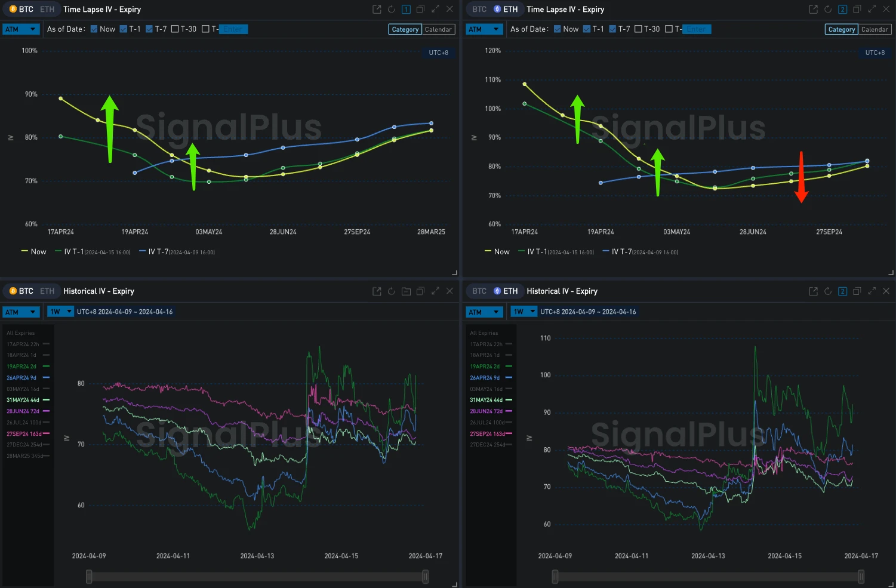This screenshot has height=588, width=896.
Task: Switch BTC Time Lapse view to Calendar
Action: 438,29
